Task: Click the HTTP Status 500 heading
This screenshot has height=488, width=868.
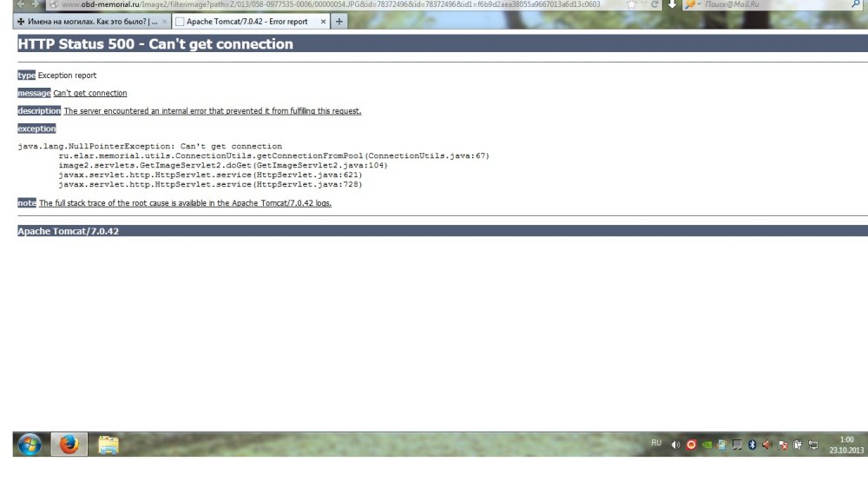Action: click(x=155, y=43)
